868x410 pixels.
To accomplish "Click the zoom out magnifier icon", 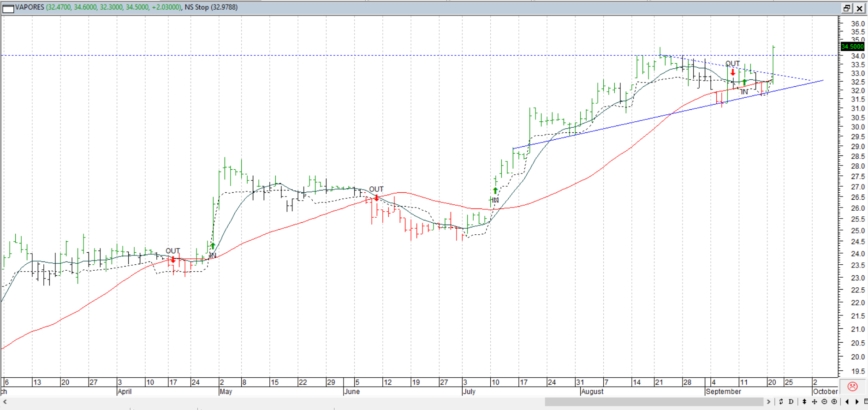I will (825, 402).
